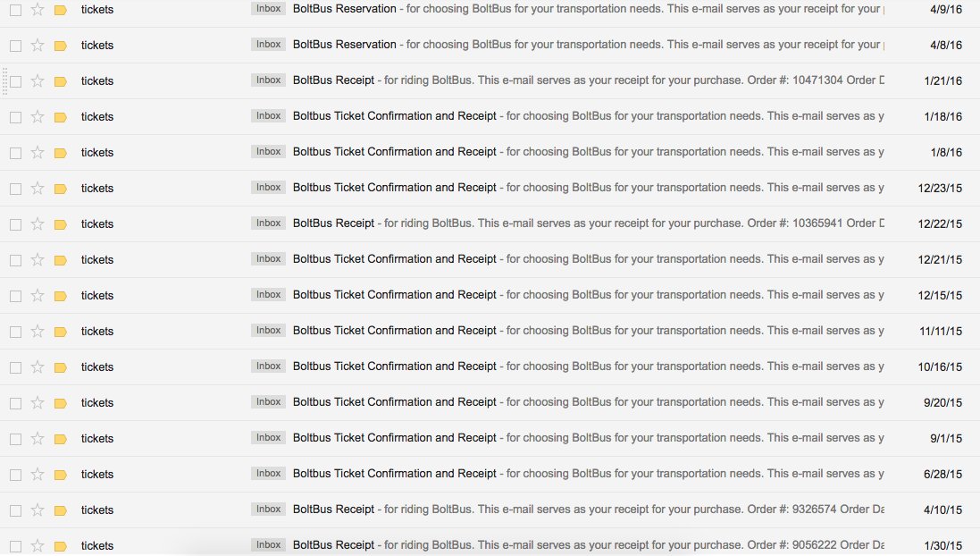
Task: Star the email dated 11/11/15
Action: (38, 331)
